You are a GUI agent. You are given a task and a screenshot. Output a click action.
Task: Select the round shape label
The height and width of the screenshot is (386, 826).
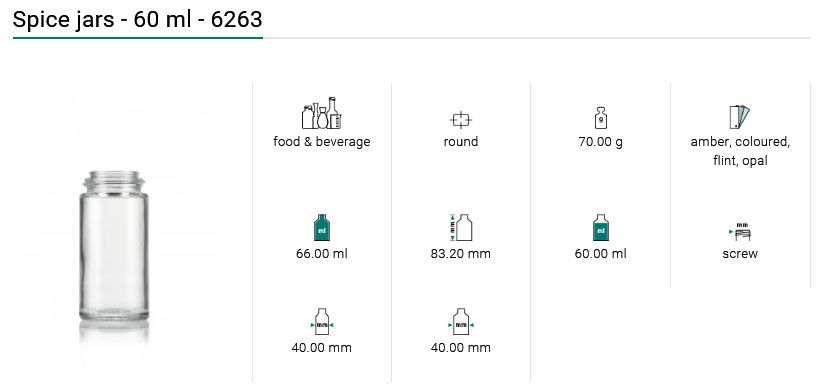[x=460, y=142]
